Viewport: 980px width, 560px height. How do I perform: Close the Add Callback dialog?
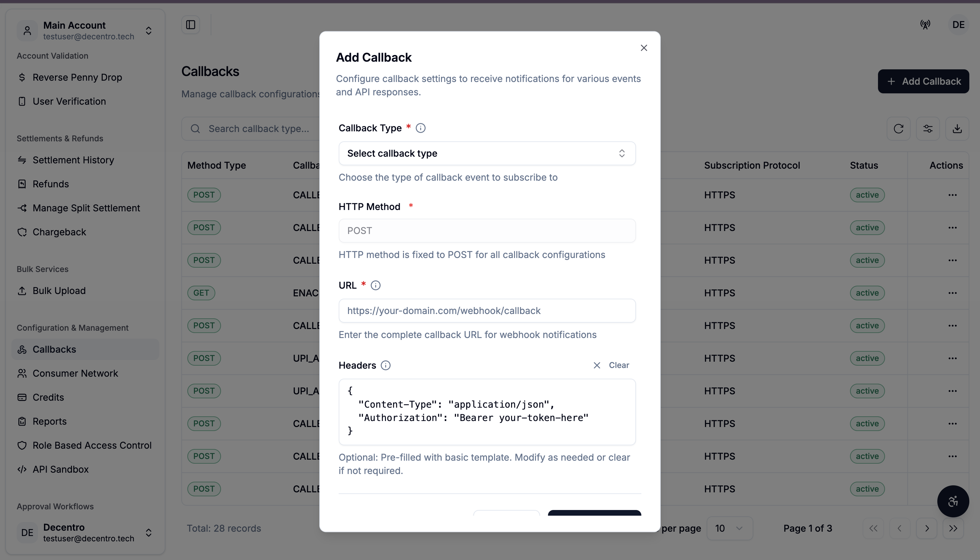click(x=644, y=48)
